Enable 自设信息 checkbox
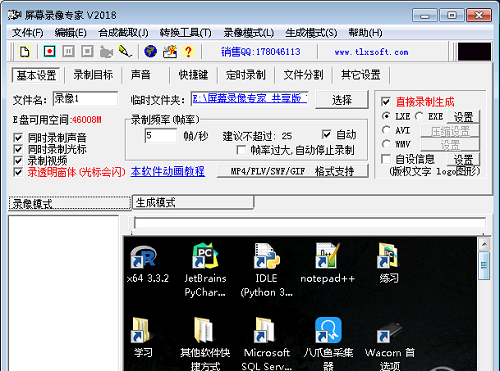 (386, 159)
